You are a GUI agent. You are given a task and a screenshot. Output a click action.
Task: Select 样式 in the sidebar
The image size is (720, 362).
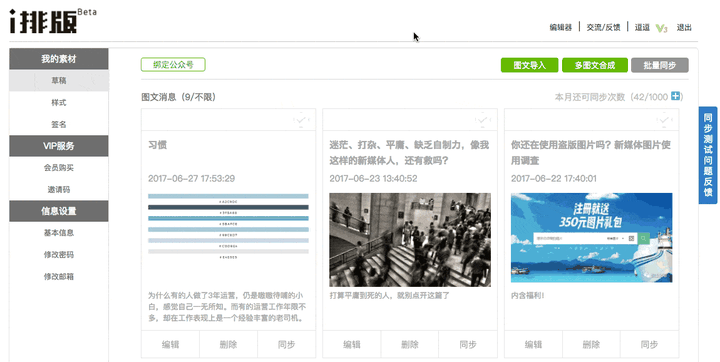tap(59, 102)
